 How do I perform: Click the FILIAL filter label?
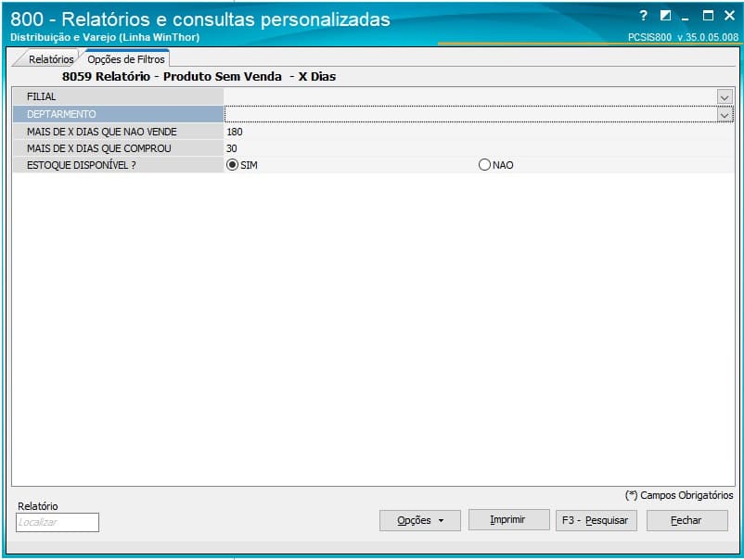tap(41, 96)
